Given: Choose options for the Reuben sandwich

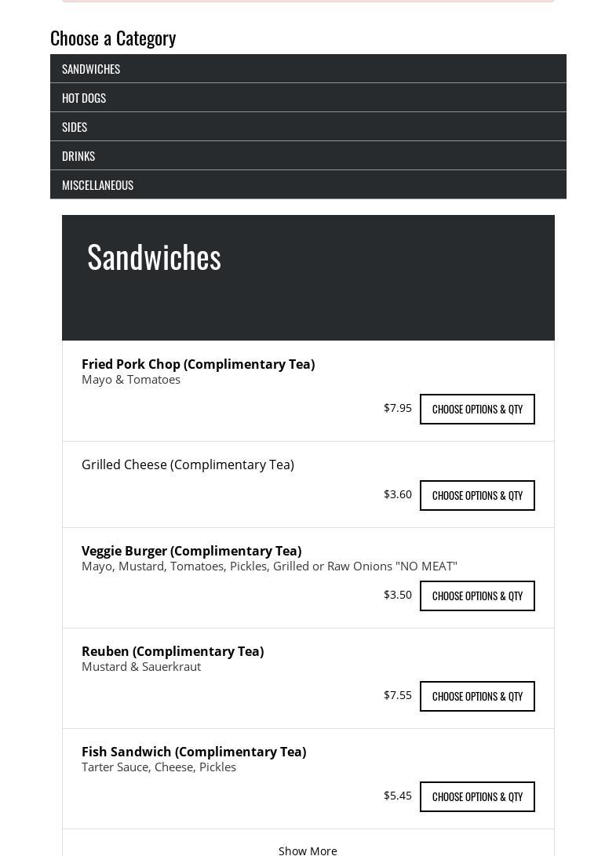Looking at the screenshot, I should 477,697.
